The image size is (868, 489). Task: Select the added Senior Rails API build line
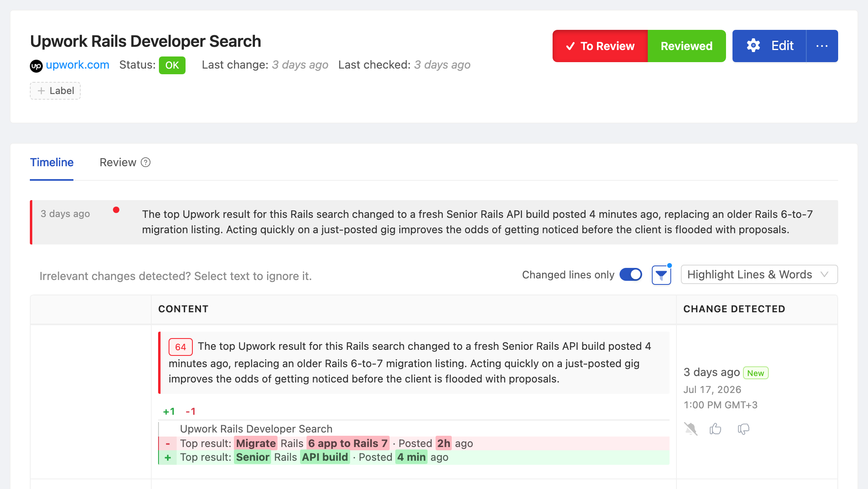tap(414, 458)
